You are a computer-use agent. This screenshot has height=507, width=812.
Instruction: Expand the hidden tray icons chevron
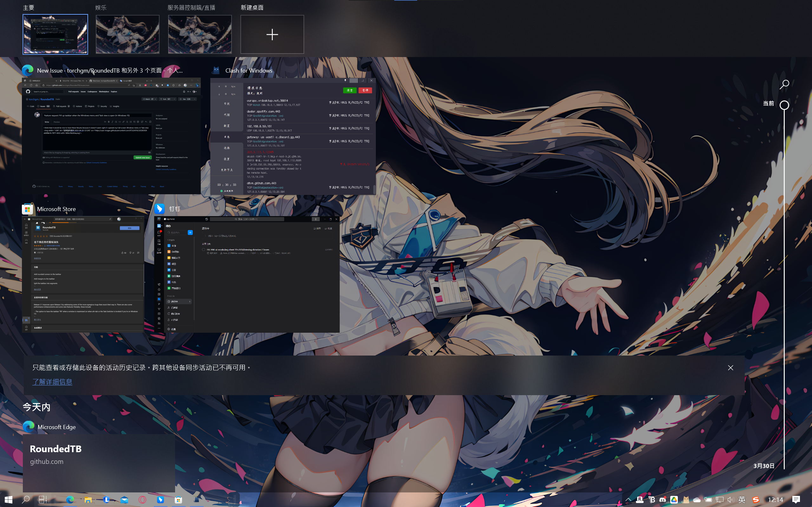point(628,500)
